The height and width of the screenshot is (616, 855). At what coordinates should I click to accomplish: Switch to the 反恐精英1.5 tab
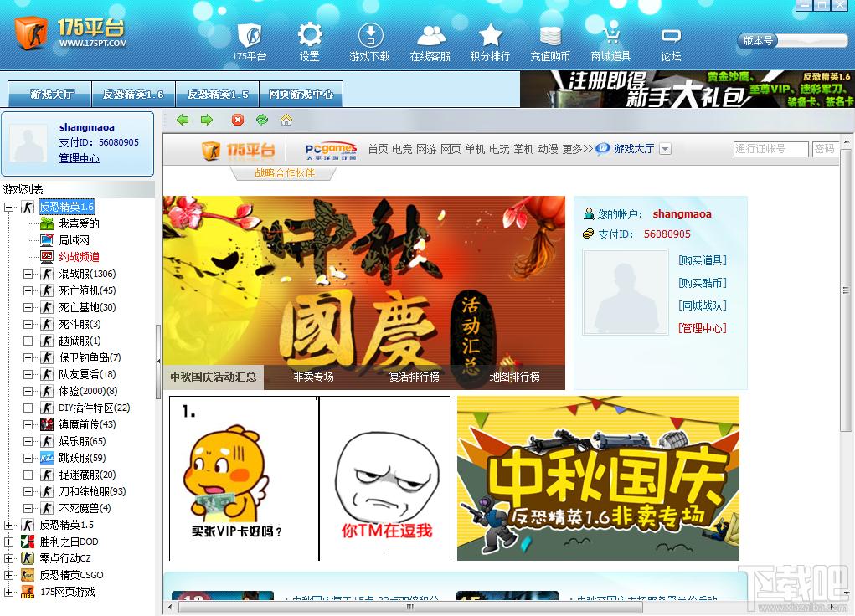coord(218,95)
